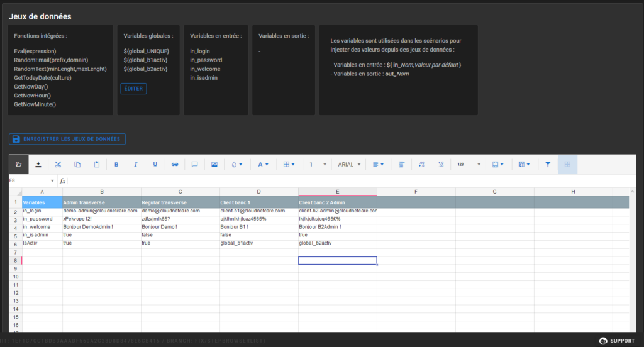
Task: Open the 123 number format dropdown
Action: (469, 164)
